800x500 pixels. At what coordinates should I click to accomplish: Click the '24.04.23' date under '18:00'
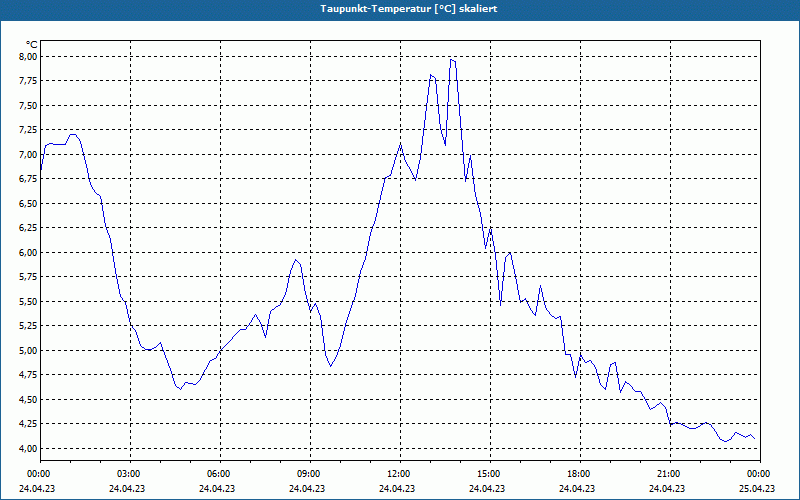tap(577, 488)
